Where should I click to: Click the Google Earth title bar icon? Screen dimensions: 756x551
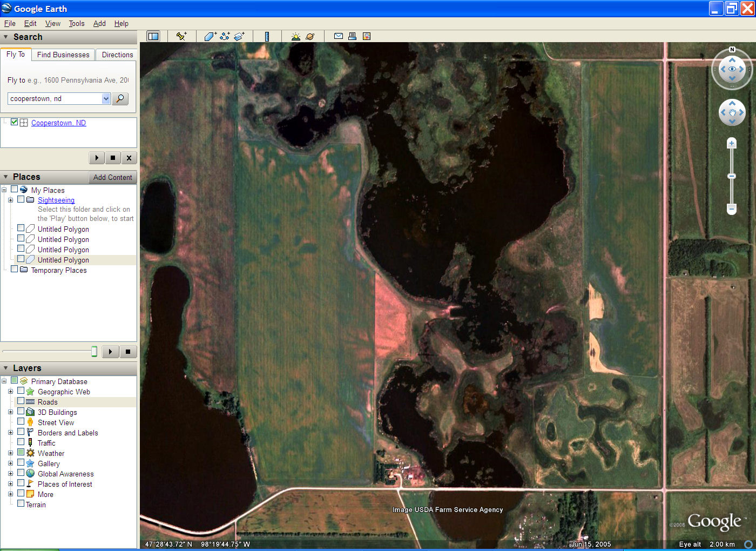click(6, 8)
